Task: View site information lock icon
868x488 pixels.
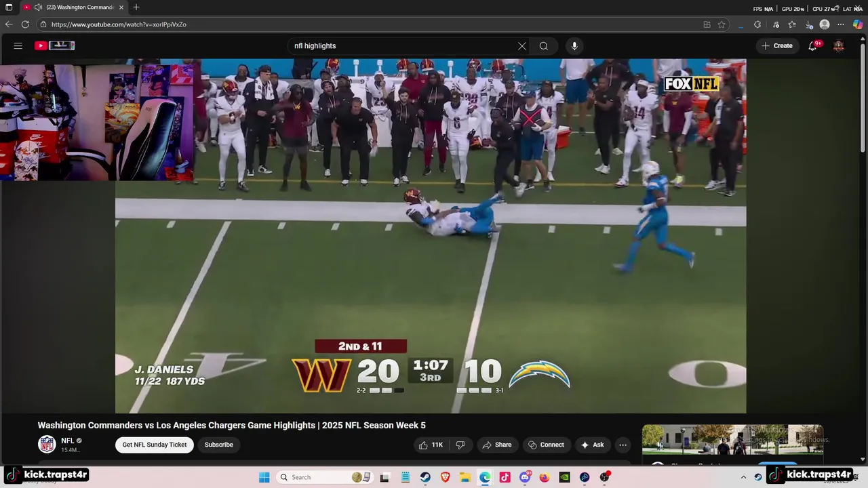Action: point(43,24)
